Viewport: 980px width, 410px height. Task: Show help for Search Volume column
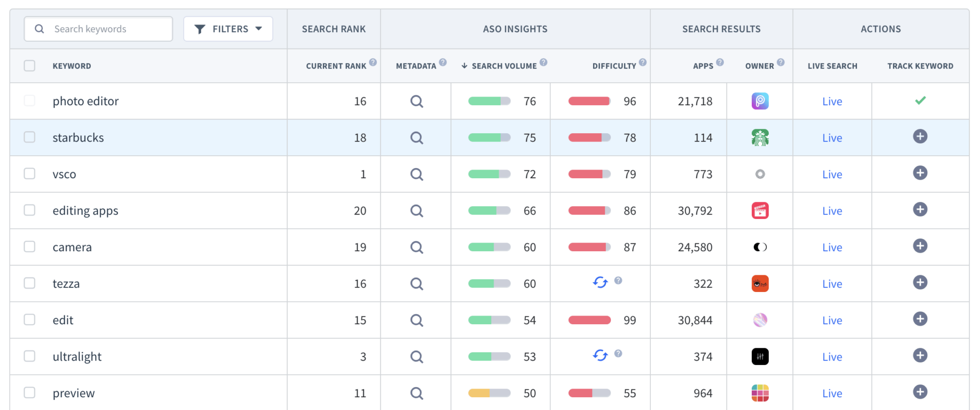point(544,62)
